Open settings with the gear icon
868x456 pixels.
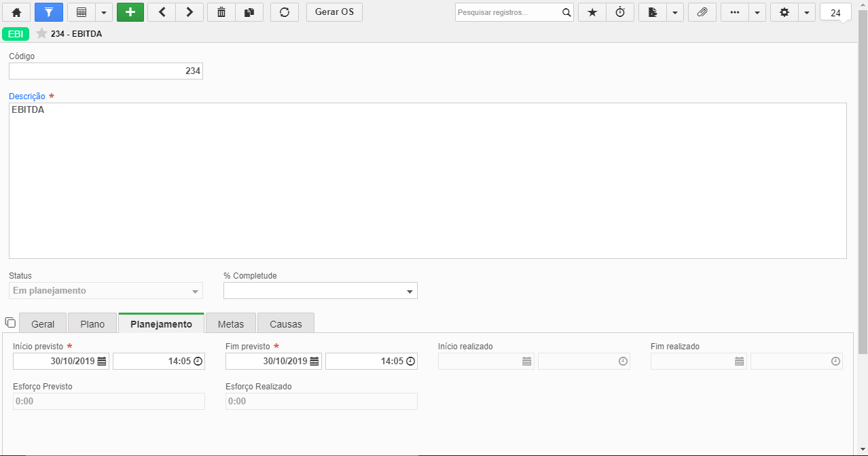coord(784,12)
